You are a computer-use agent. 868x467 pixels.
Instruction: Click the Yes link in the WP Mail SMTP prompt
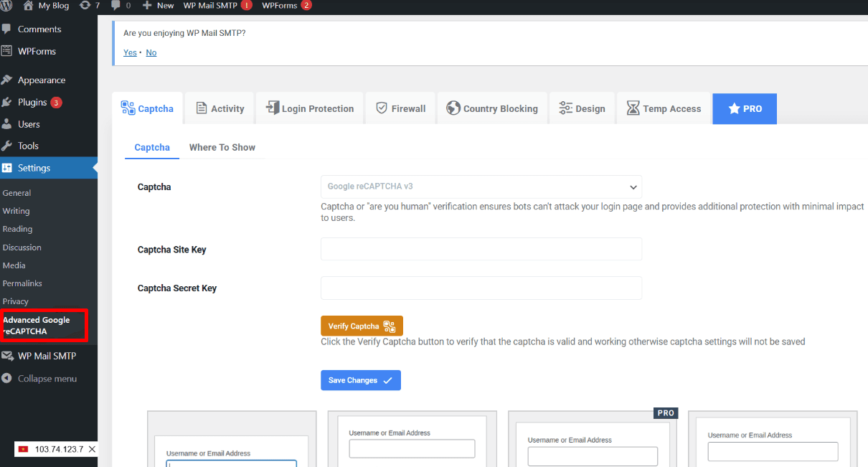pos(129,52)
